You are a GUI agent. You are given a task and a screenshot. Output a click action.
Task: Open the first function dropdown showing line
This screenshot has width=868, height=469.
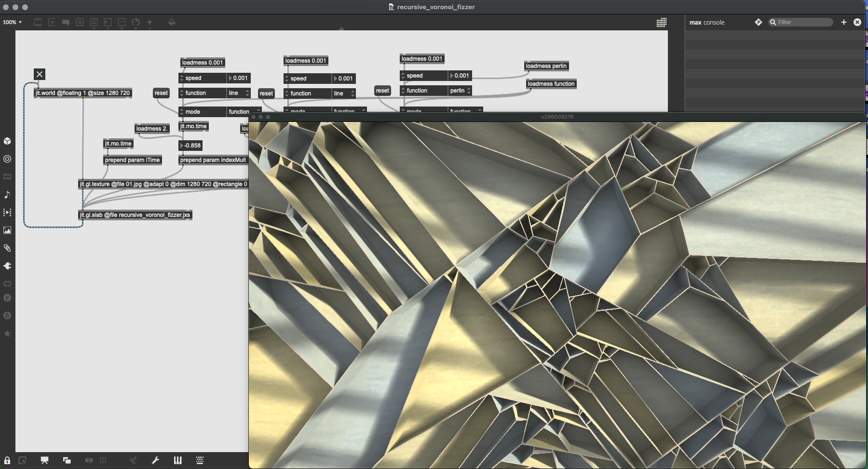pyautogui.click(x=239, y=93)
